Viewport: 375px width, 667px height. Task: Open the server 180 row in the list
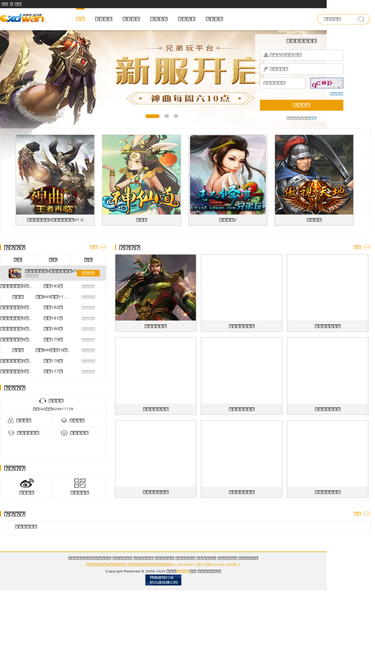tap(53, 329)
